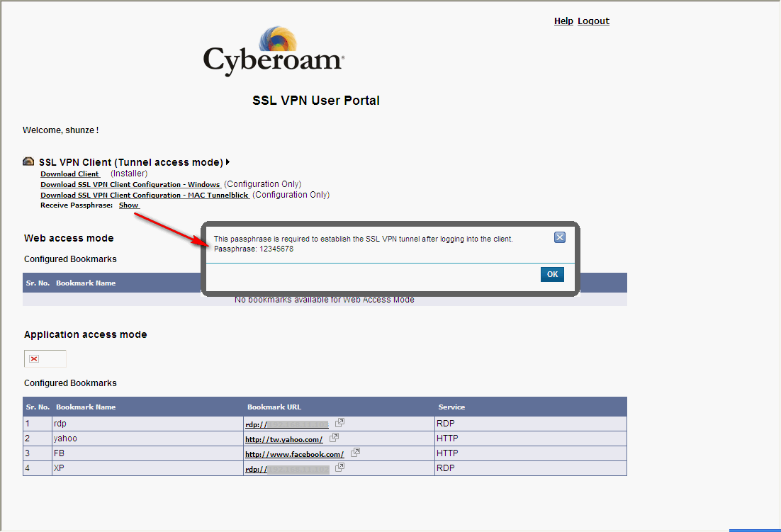Select the 'FB' bookmark name cell

tap(147, 453)
